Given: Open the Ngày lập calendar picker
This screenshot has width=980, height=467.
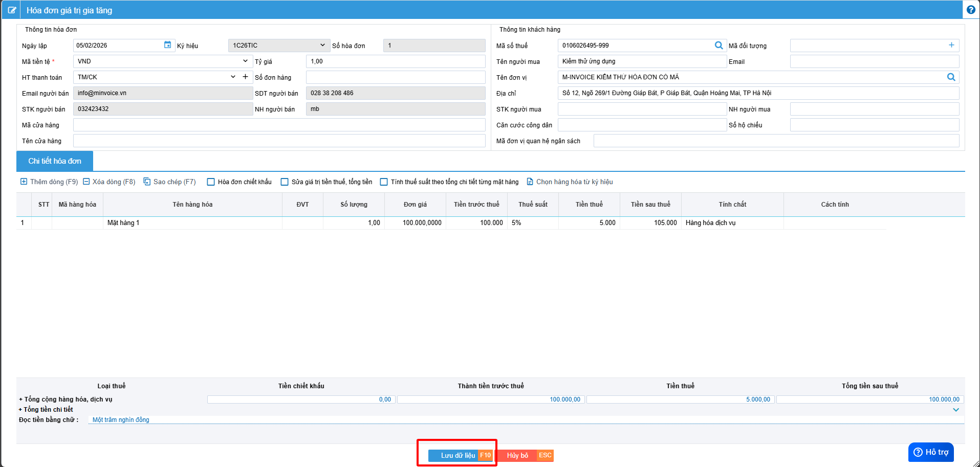Looking at the screenshot, I should pos(167,45).
